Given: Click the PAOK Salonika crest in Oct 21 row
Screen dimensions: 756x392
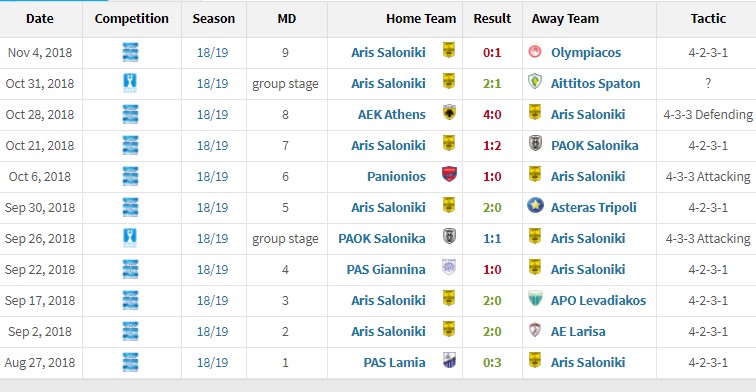Looking at the screenshot, I should tap(535, 144).
